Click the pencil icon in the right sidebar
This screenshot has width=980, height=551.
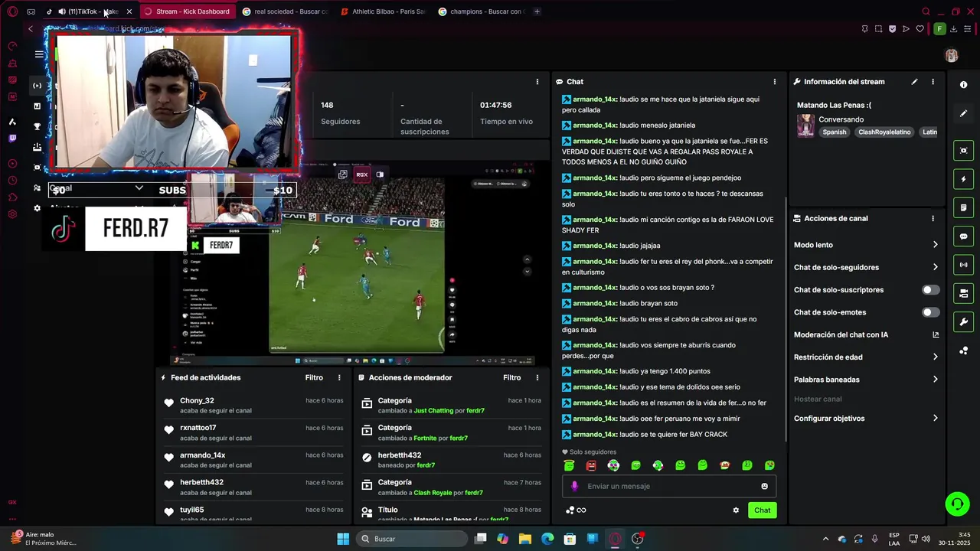click(963, 113)
